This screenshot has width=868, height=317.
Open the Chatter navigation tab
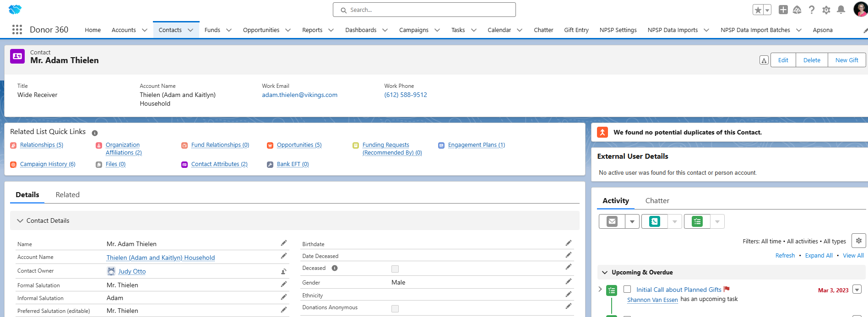(x=543, y=30)
